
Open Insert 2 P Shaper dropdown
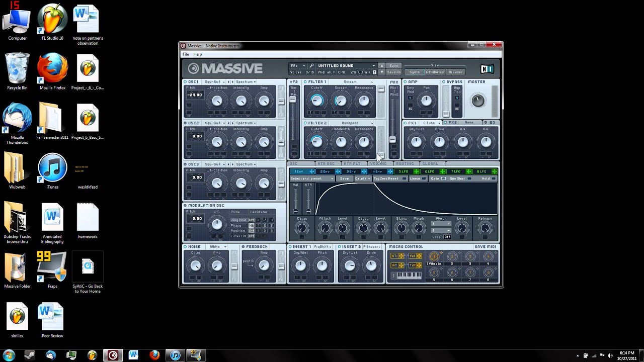[372, 247]
